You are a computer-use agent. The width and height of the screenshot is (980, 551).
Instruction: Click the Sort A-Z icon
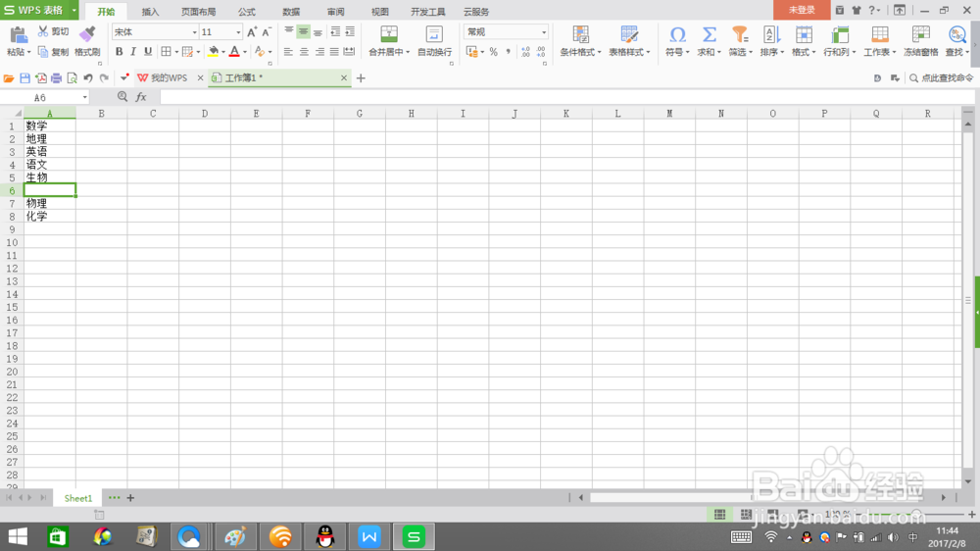[x=772, y=34]
